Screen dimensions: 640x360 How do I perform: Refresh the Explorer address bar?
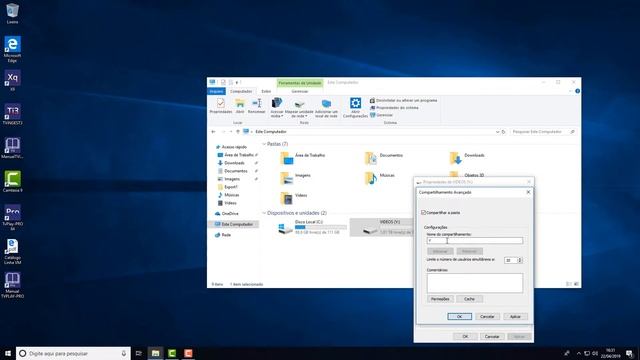pyautogui.click(x=504, y=132)
